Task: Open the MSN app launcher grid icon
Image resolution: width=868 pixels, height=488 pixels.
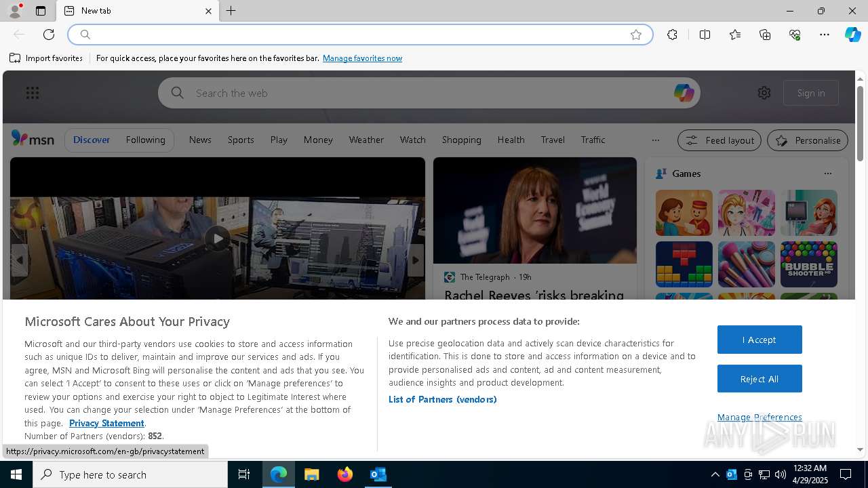Action: pyautogui.click(x=33, y=93)
